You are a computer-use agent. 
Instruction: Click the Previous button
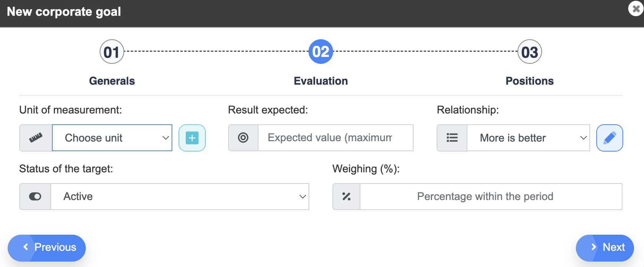[x=47, y=248]
